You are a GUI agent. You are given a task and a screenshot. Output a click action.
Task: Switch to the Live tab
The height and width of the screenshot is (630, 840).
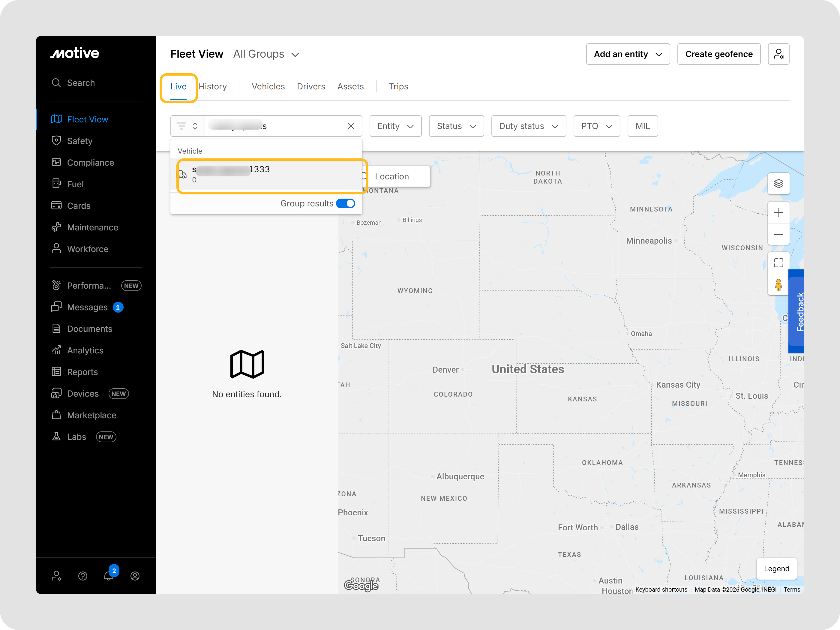tap(178, 87)
